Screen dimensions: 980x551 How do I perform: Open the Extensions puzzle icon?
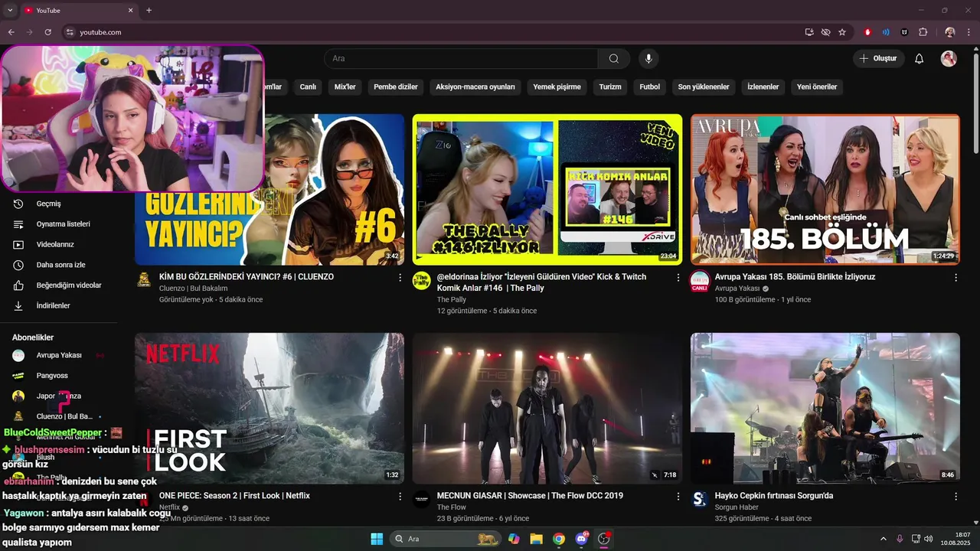coord(923,32)
